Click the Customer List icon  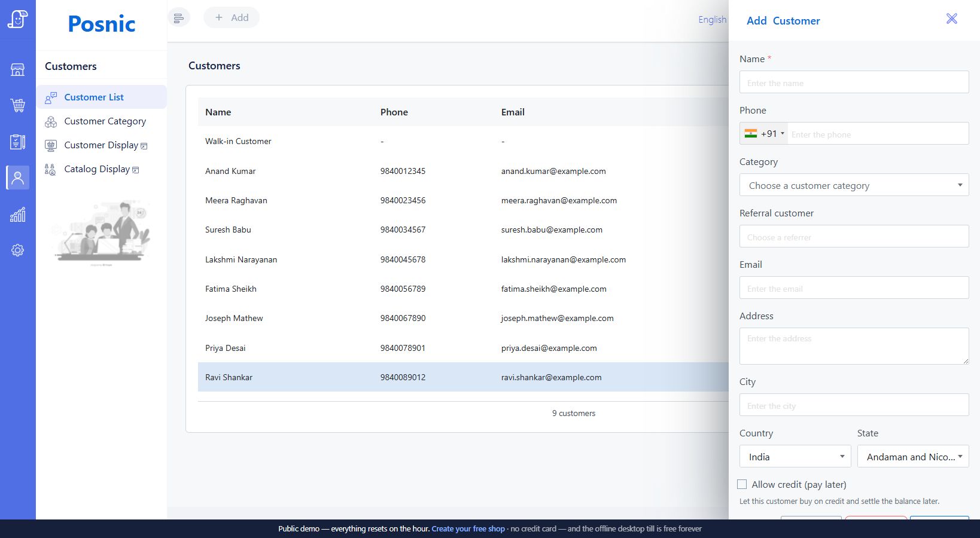click(51, 97)
